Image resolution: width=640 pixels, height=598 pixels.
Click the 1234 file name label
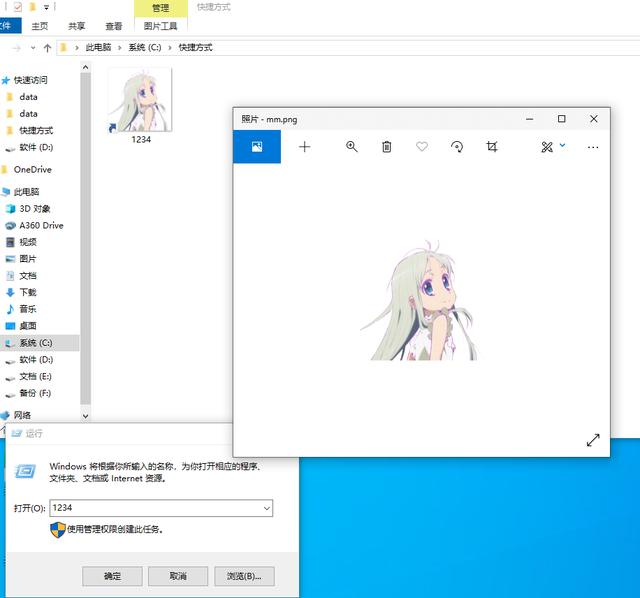[141, 140]
